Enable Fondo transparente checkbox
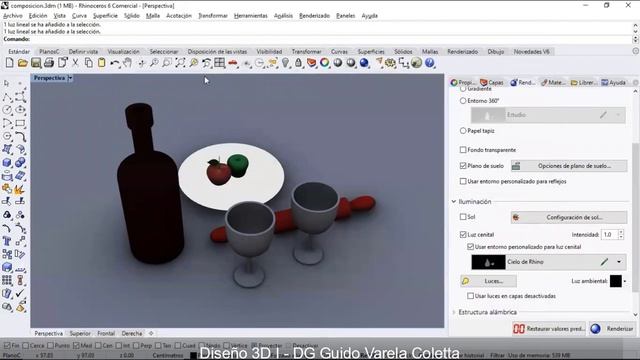This screenshot has width=640, height=360. coord(463,150)
